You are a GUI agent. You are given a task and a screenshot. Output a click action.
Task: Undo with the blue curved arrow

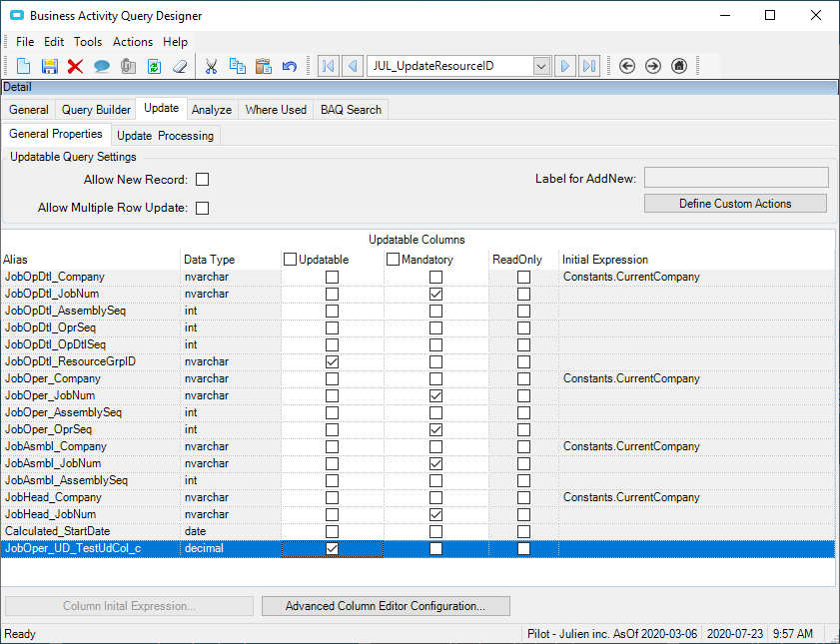coord(290,66)
